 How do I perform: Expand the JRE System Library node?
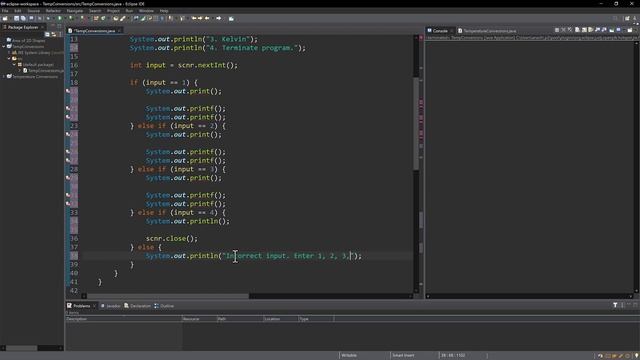[9, 53]
